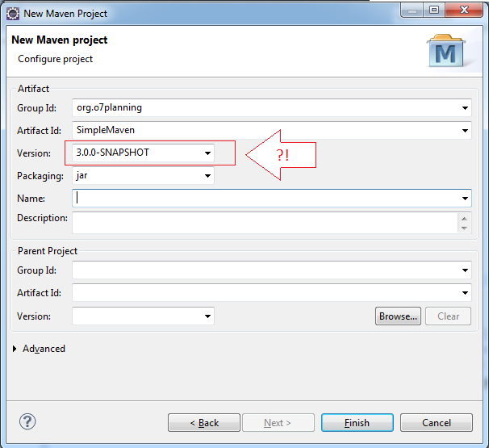Open the Name field dropdown arrow
The image size is (489, 448).
pos(465,198)
